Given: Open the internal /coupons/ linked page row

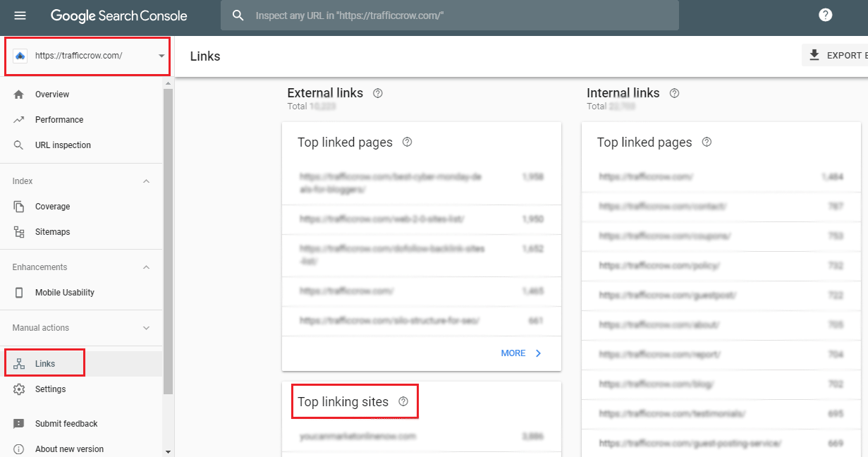Looking at the screenshot, I should click(721, 236).
